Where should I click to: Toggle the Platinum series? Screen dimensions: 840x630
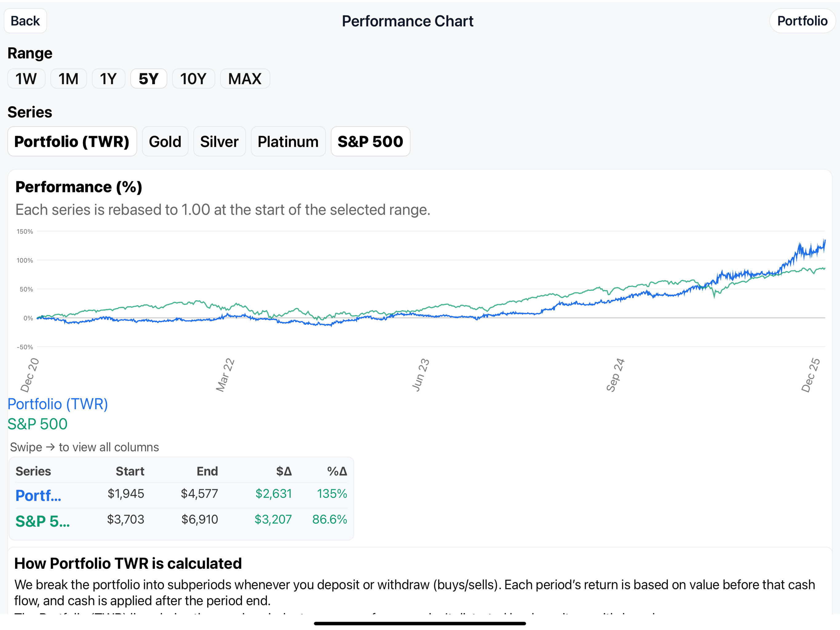pyautogui.click(x=288, y=142)
